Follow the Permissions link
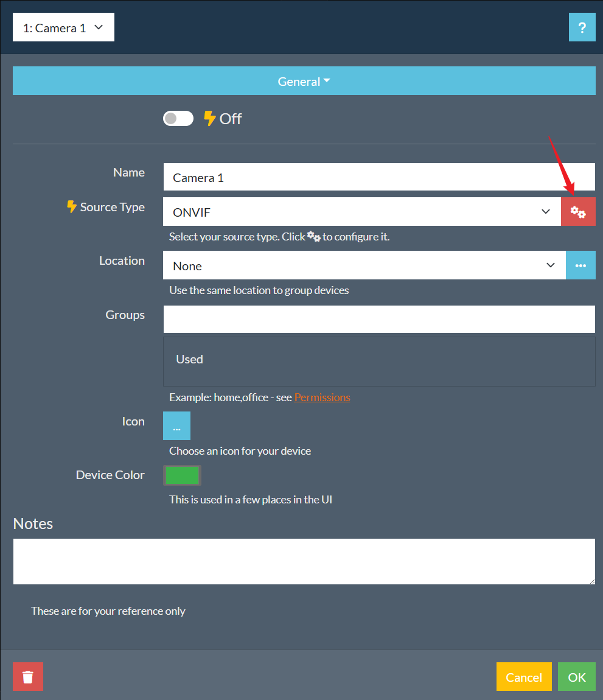 322,397
